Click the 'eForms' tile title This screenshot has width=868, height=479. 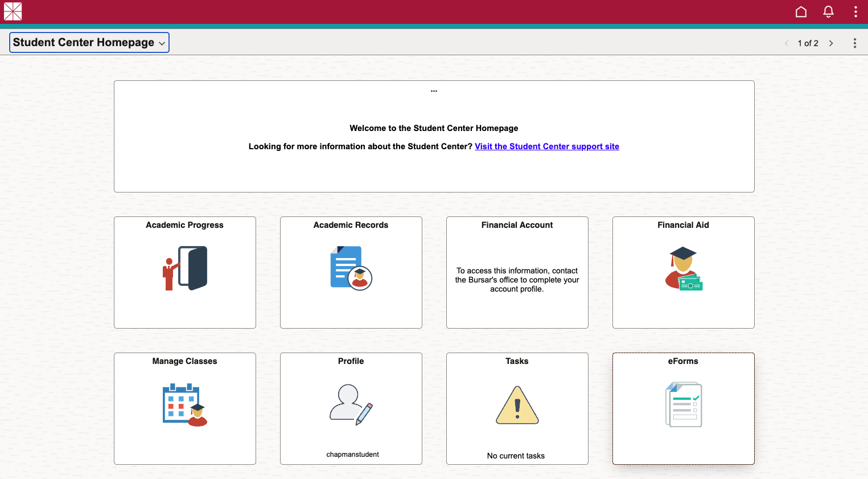683,361
